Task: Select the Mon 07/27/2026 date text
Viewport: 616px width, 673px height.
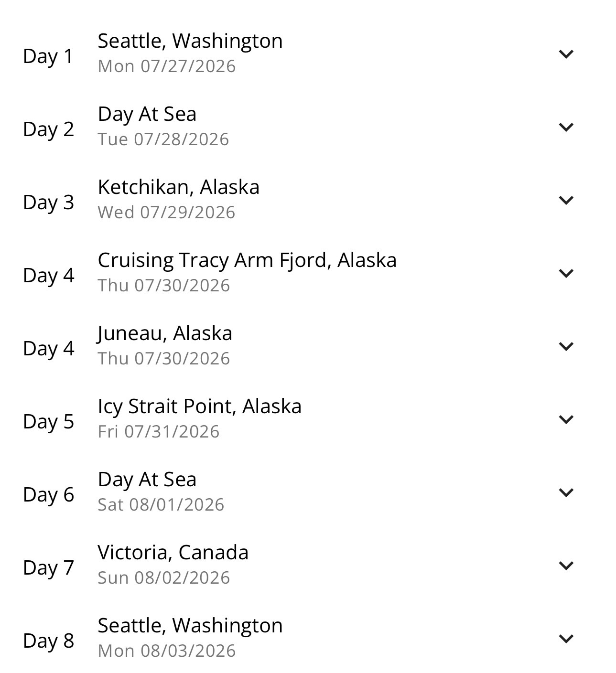Action: tap(166, 66)
